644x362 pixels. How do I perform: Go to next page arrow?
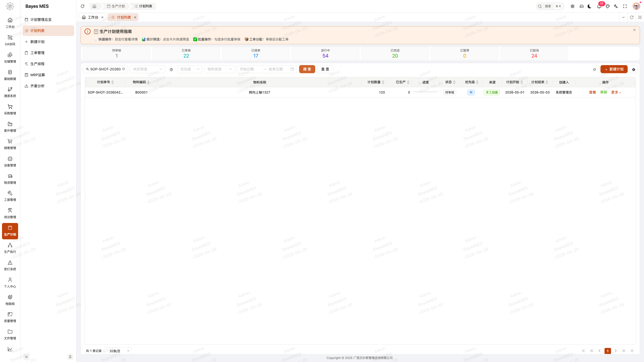click(x=616, y=351)
